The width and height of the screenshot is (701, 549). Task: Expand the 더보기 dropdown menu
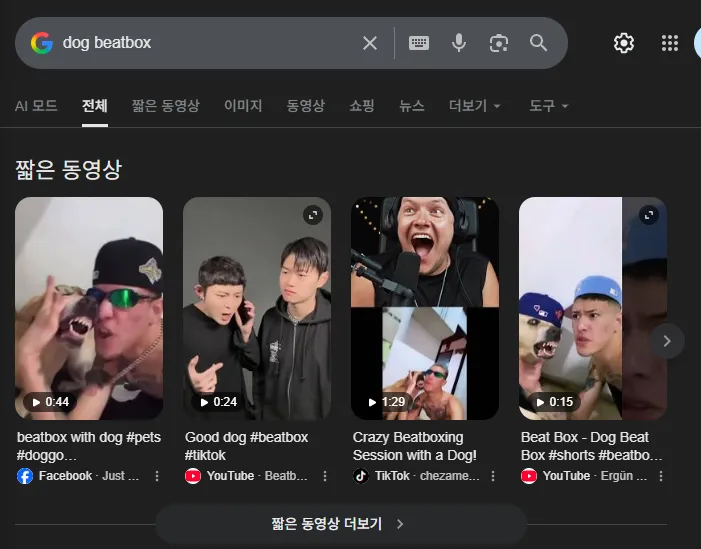tap(475, 106)
